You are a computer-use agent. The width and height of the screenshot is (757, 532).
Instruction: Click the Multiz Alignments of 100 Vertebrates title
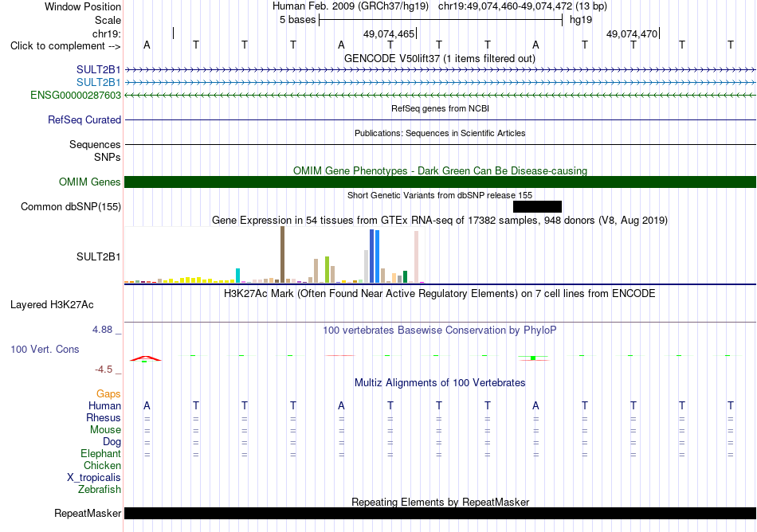point(440,382)
